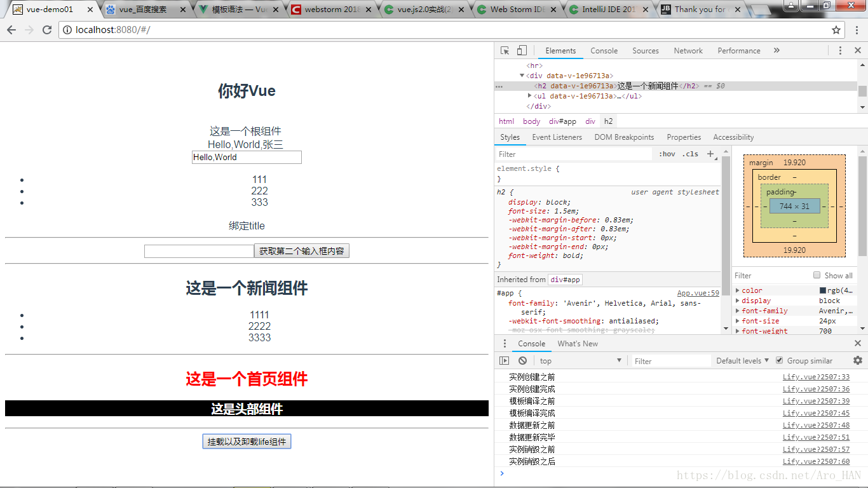Screen dimensions: 868x488
Task: Open the Performance panel tab
Action: (x=739, y=51)
